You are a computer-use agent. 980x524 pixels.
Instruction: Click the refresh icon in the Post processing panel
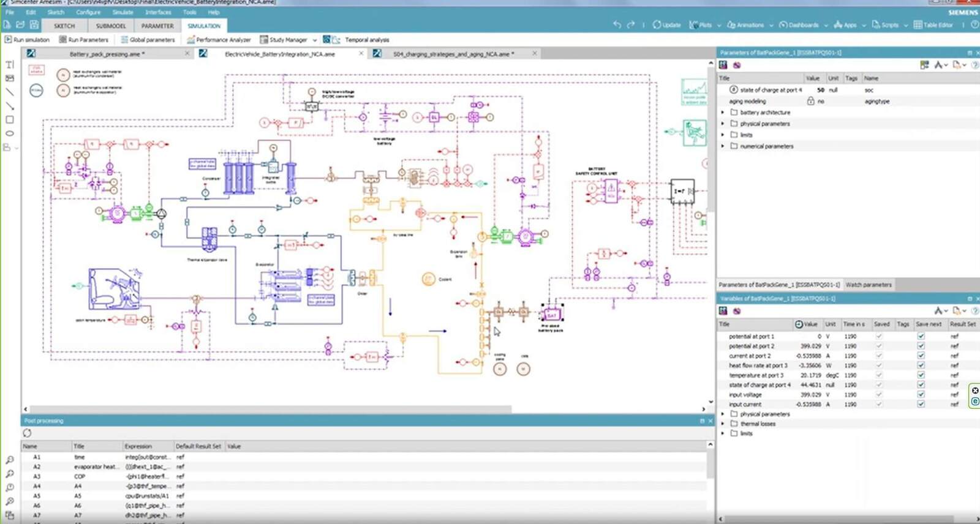(x=27, y=433)
